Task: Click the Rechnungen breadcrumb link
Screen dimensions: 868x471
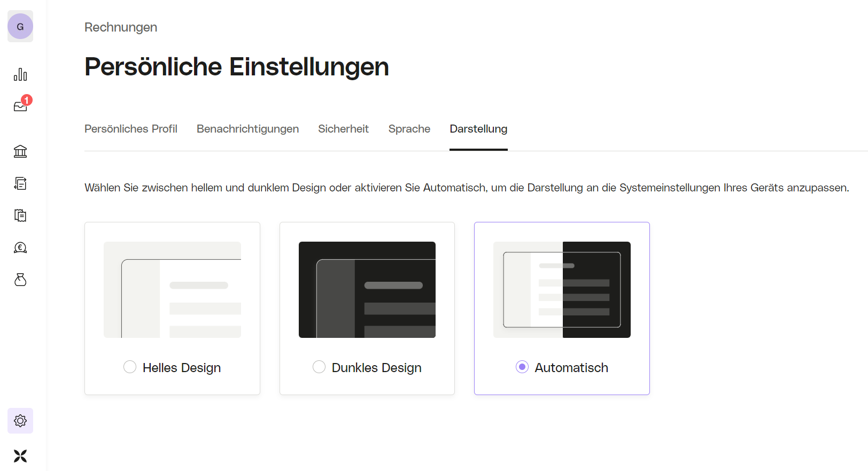Action: pos(121,27)
